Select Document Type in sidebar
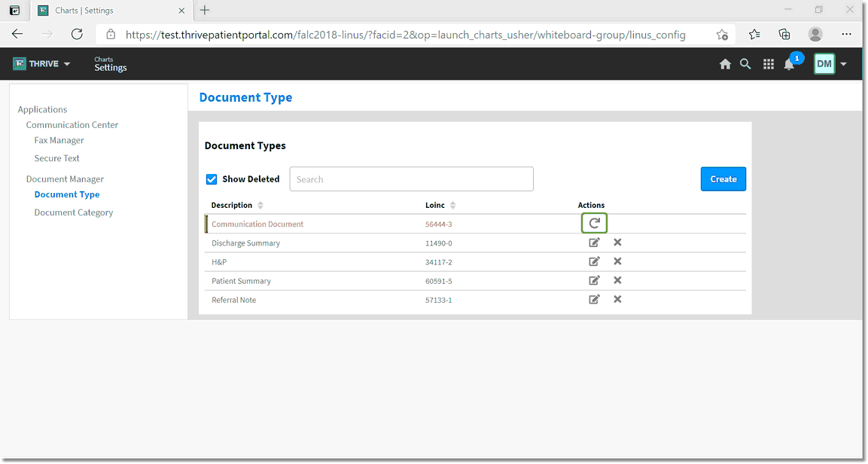The width and height of the screenshot is (868, 464). point(67,194)
